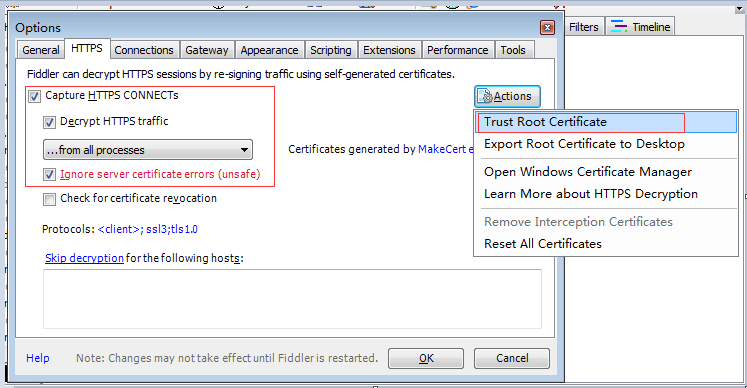Open the Connections tab
The height and width of the screenshot is (388, 747).
click(144, 50)
